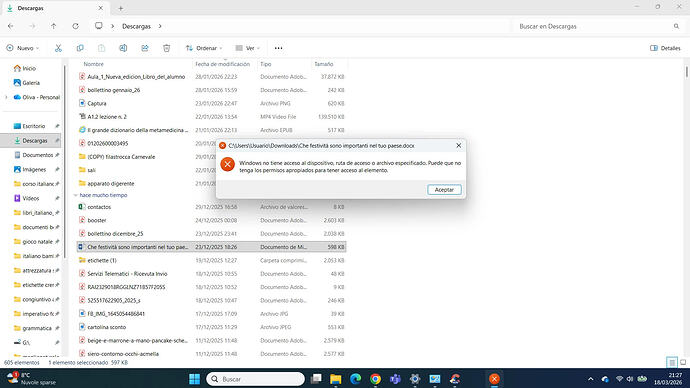Click the search magnifier in Explorer
Screen dimensions: 690x388
676,26
